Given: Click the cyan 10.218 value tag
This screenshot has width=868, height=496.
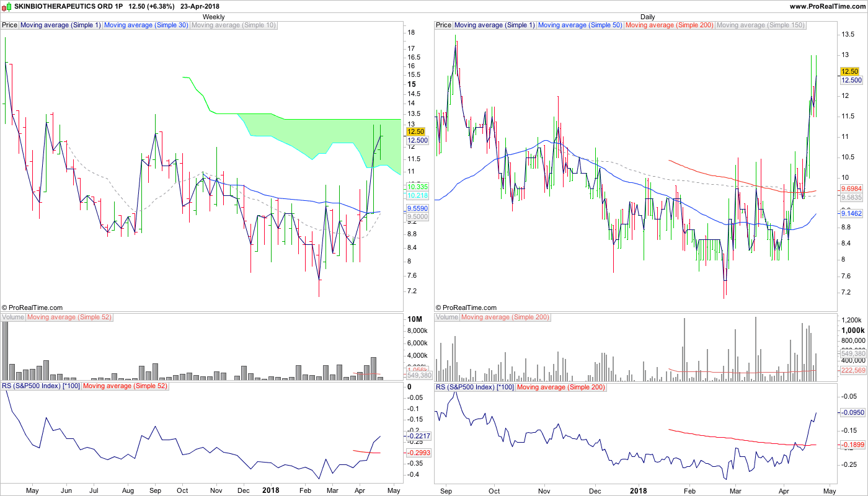Looking at the screenshot, I should point(417,195).
